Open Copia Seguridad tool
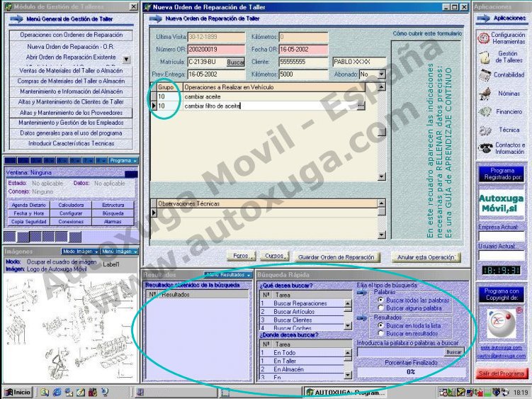 [x=28, y=221]
